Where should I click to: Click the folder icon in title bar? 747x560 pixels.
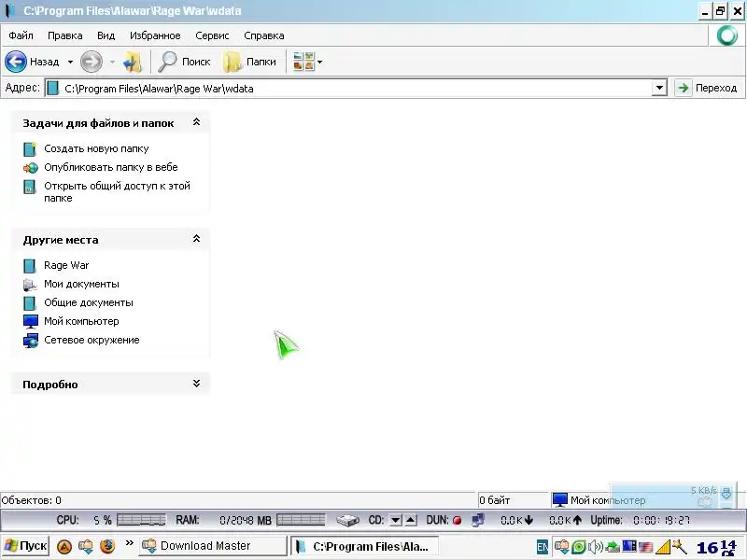[9, 10]
